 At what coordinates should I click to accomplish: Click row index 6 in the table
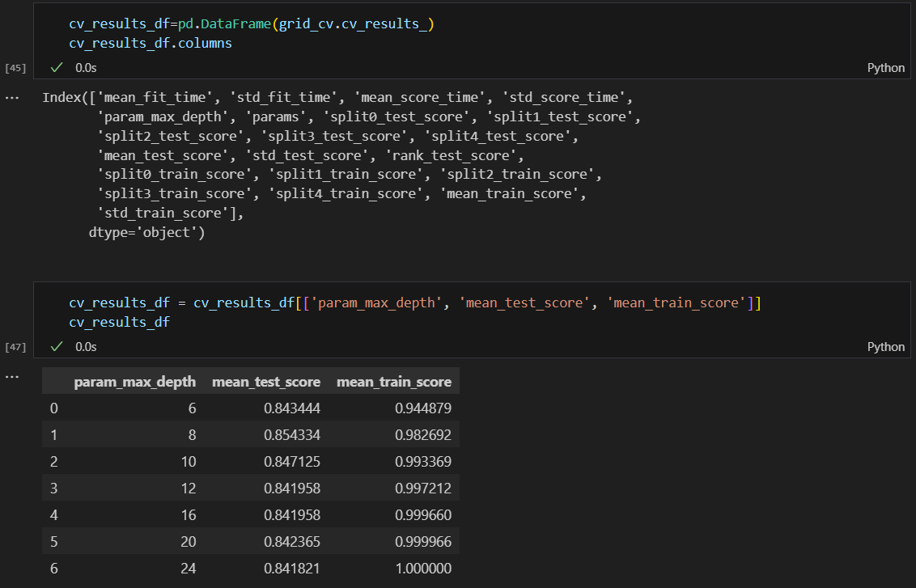53,568
